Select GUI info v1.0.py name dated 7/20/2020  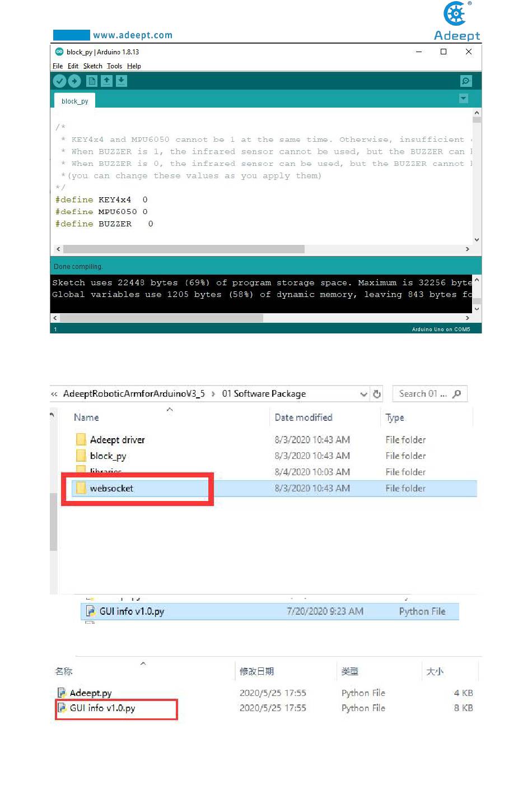[x=132, y=611]
